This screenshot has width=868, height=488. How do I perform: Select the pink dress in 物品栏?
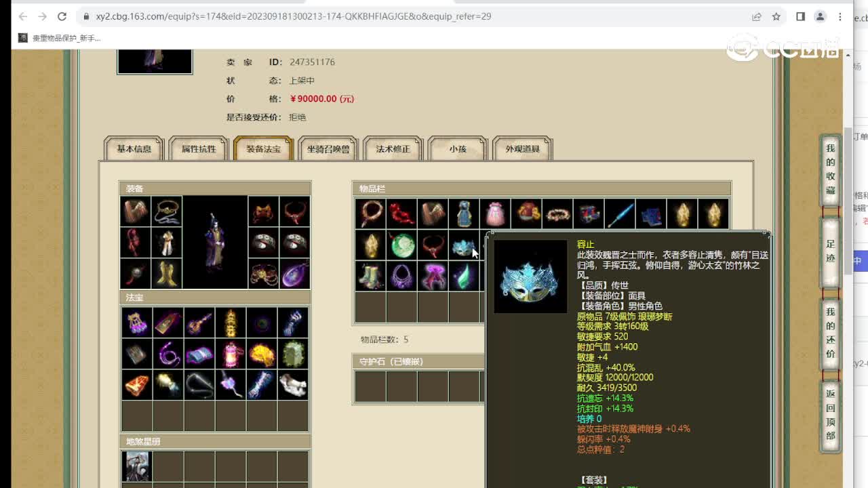[x=496, y=213]
